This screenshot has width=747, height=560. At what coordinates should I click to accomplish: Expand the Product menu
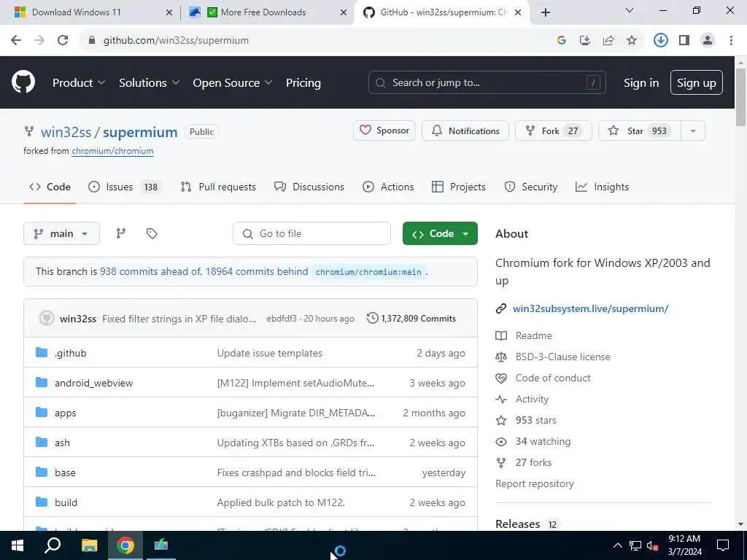click(79, 82)
